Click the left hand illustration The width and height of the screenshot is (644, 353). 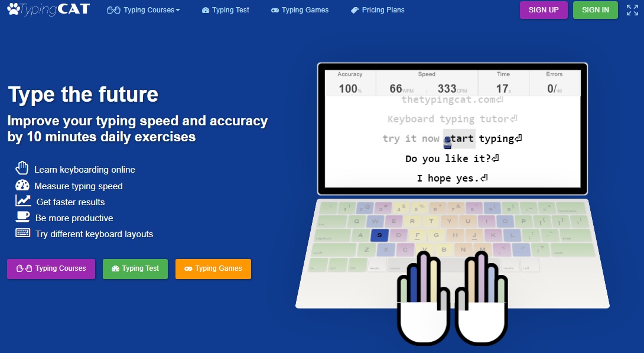click(x=424, y=299)
